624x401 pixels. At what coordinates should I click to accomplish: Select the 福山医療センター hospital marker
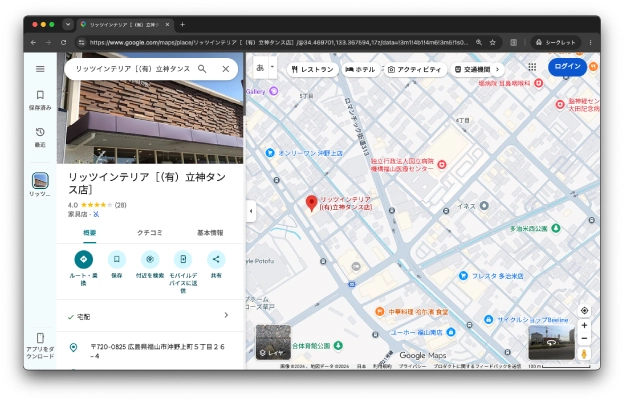(x=442, y=164)
